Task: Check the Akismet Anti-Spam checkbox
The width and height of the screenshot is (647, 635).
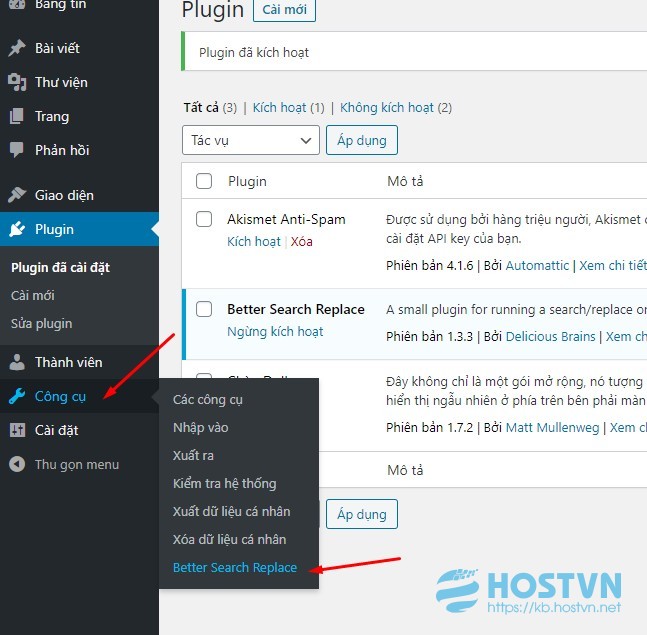Action: click(x=204, y=219)
